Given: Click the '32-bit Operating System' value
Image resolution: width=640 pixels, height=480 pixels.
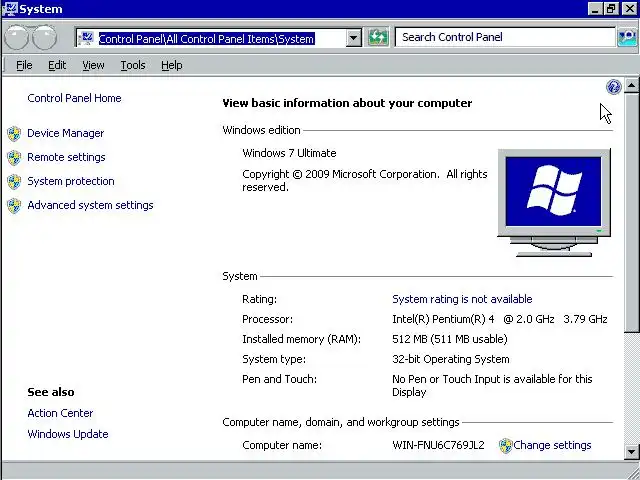Looking at the screenshot, I should pos(451,359).
